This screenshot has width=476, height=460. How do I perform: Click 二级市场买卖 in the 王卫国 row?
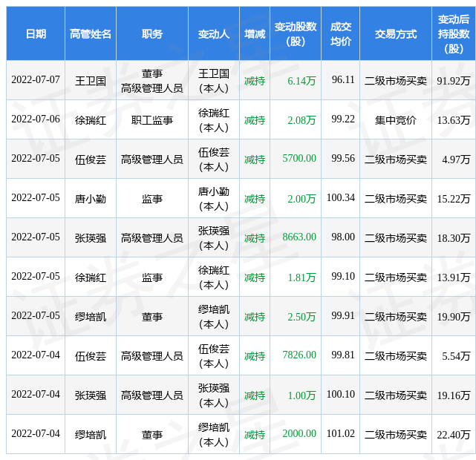(396, 81)
